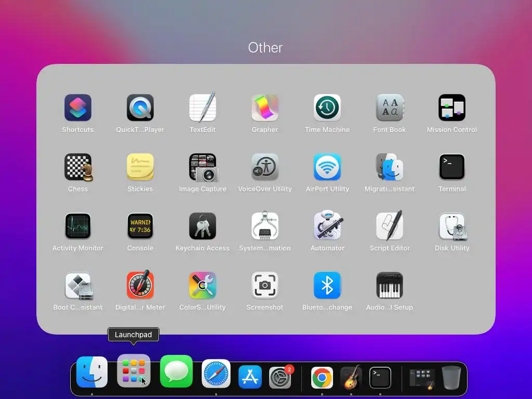Start the Chess app
The height and width of the screenshot is (399, 532).
[x=78, y=167]
